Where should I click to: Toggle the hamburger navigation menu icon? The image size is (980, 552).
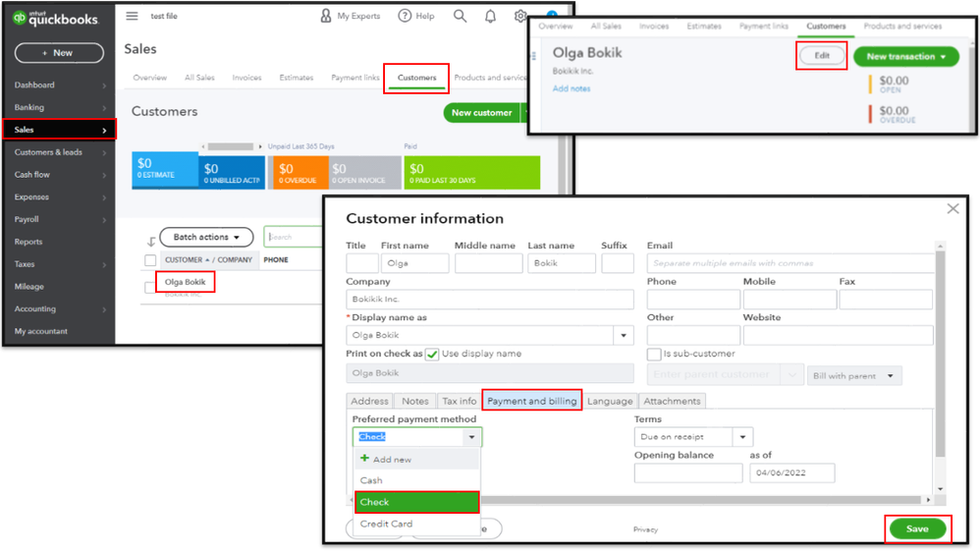coord(132,16)
